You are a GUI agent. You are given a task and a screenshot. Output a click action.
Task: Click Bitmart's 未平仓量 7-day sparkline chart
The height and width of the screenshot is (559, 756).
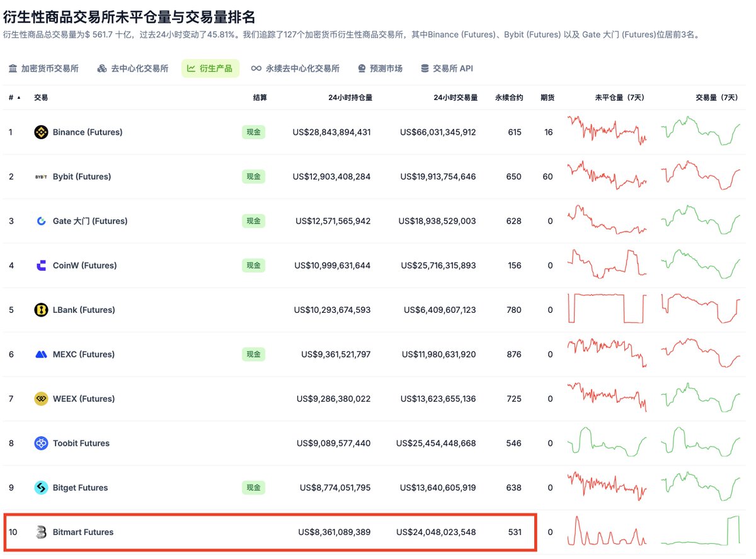coord(607,531)
